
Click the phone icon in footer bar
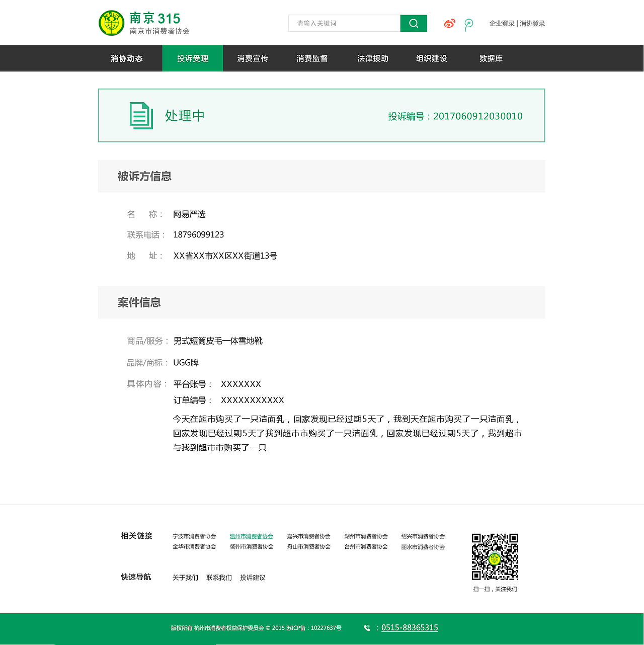(x=367, y=627)
